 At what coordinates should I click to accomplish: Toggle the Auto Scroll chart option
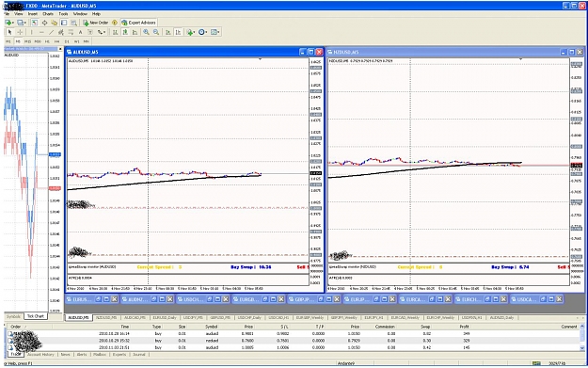[168, 32]
